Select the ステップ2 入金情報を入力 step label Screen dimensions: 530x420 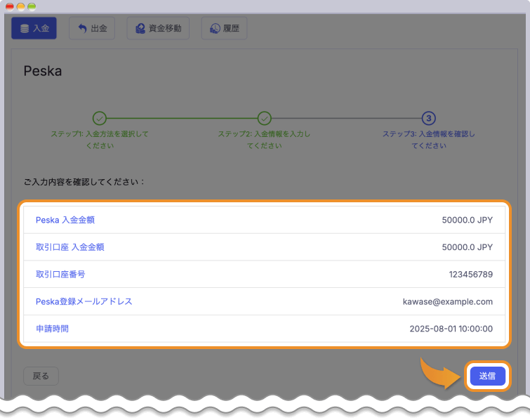(265, 140)
